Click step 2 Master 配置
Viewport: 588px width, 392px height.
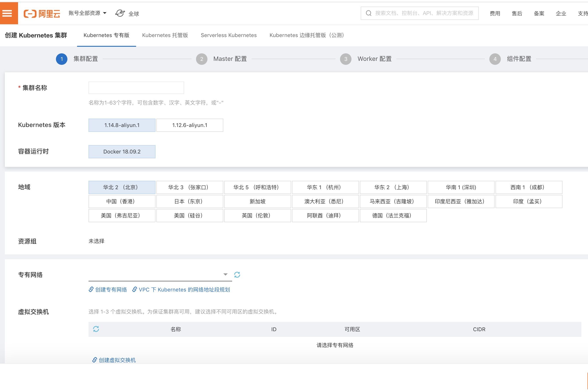tap(222, 59)
